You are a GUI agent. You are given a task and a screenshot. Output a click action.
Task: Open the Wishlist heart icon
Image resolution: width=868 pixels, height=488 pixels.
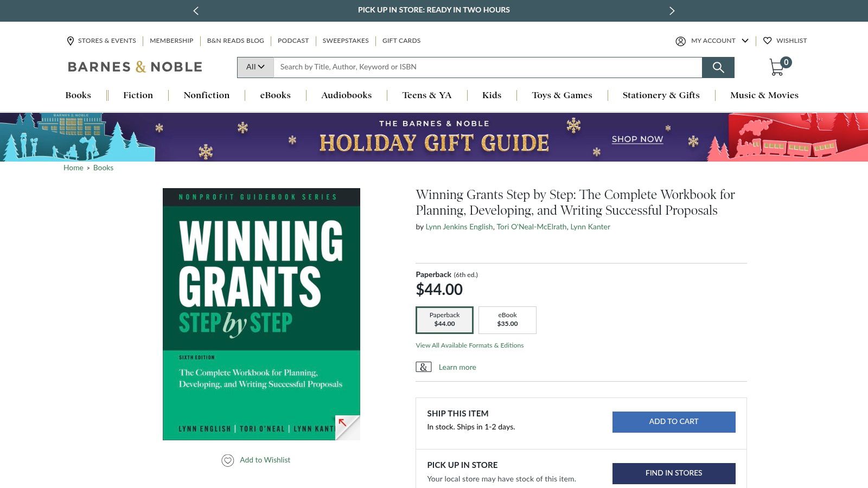[x=768, y=41]
